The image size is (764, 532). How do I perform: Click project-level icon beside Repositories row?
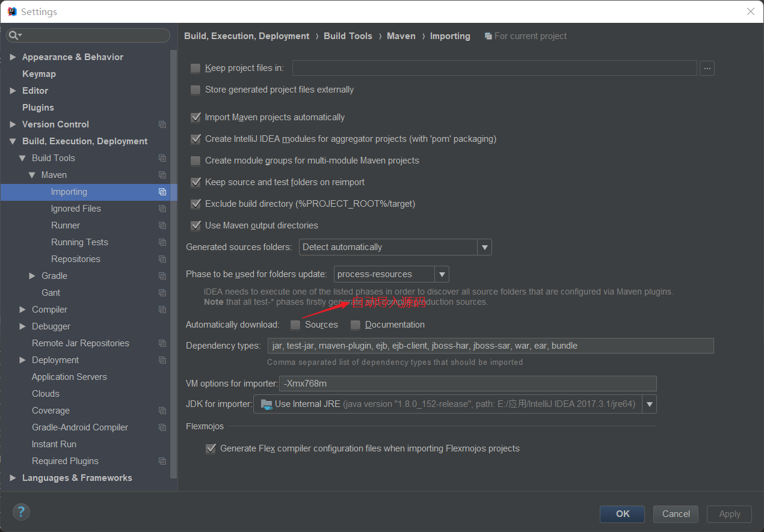tap(162, 259)
